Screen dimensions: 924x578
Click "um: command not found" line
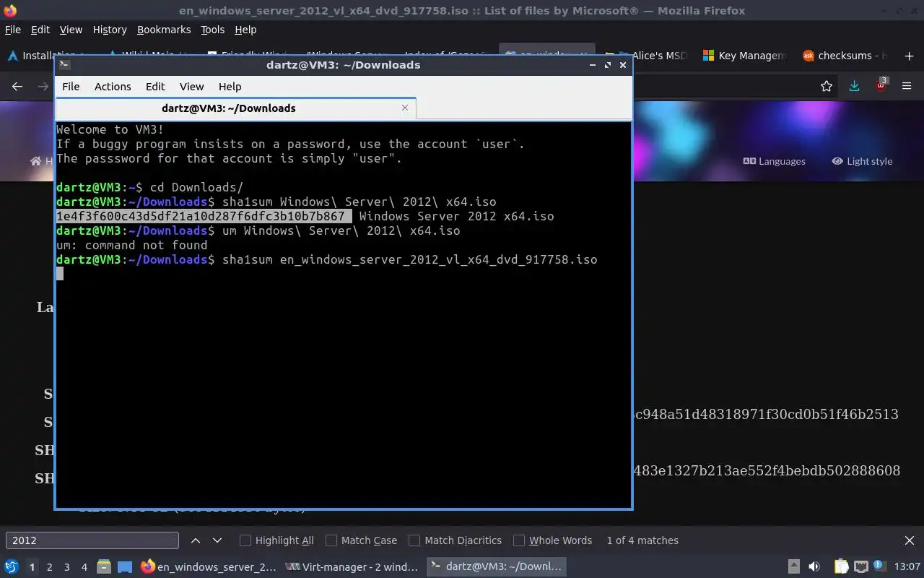(x=131, y=246)
